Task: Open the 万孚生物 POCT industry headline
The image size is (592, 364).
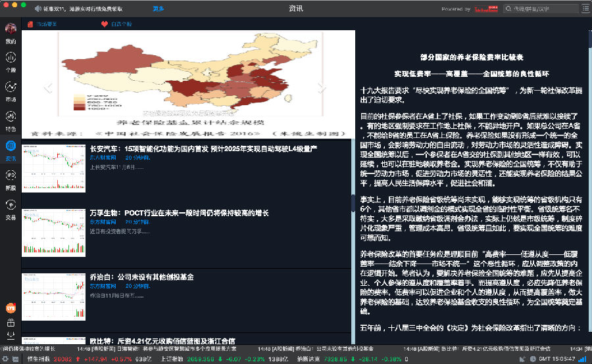Action: [179, 213]
